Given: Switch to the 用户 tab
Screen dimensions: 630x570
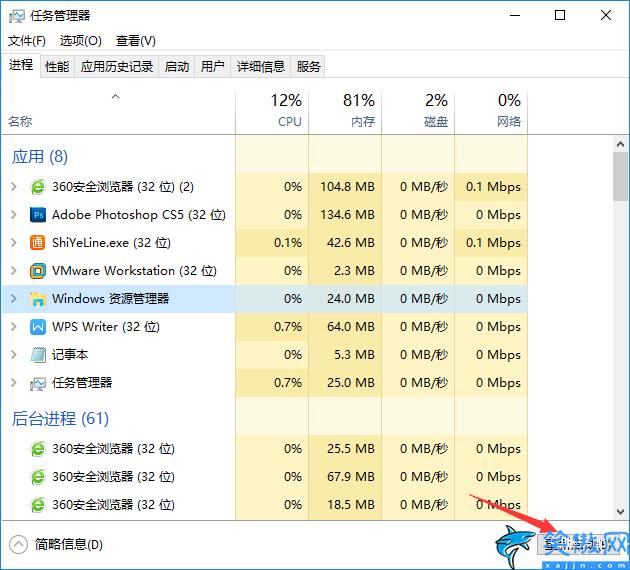Looking at the screenshot, I should (x=213, y=66).
